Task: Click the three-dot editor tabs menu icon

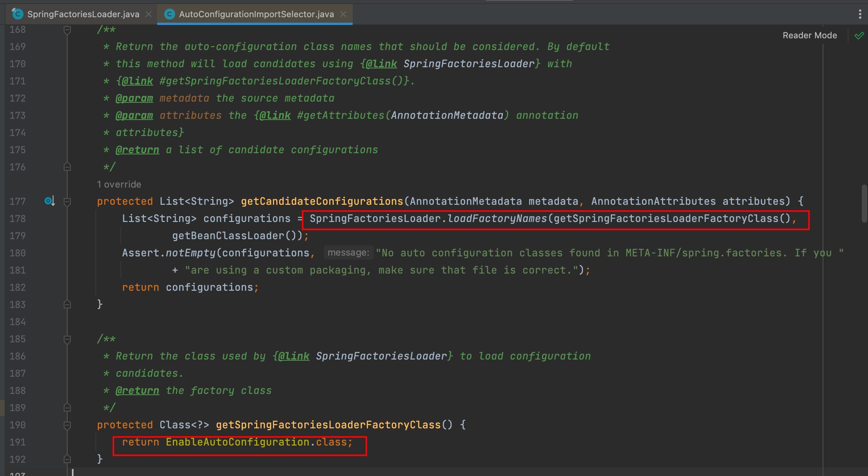Action: click(x=860, y=14)
